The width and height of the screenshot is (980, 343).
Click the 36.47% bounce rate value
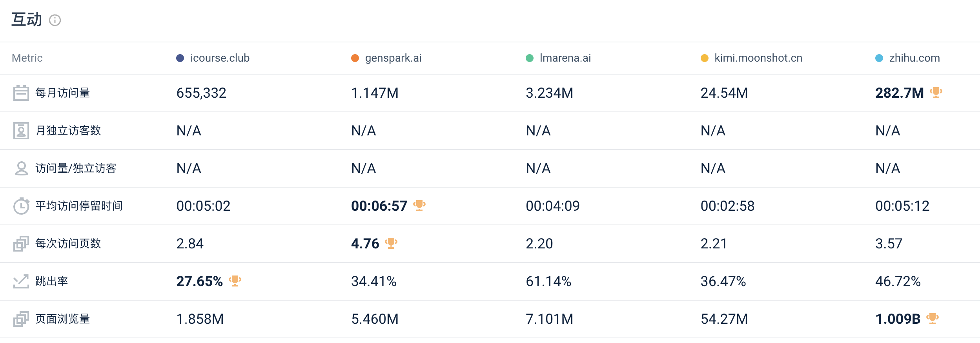point(723,281)
